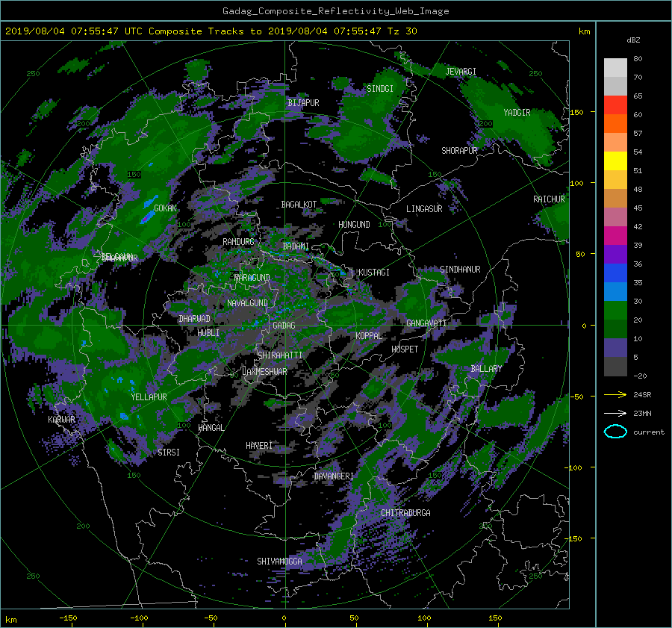Click the dBZ legend heading
This screenshot has width=672, height=628.
tap(633, 40)
